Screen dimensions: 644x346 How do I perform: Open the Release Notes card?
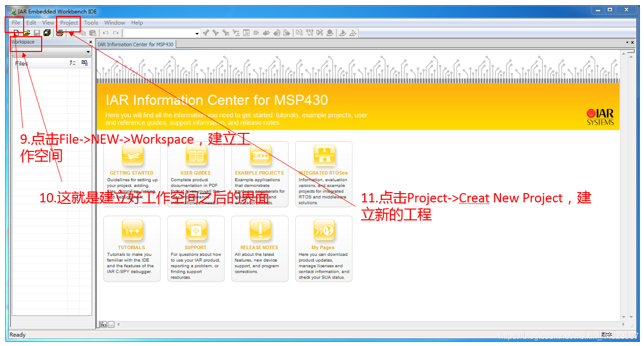tap(260, 249)
